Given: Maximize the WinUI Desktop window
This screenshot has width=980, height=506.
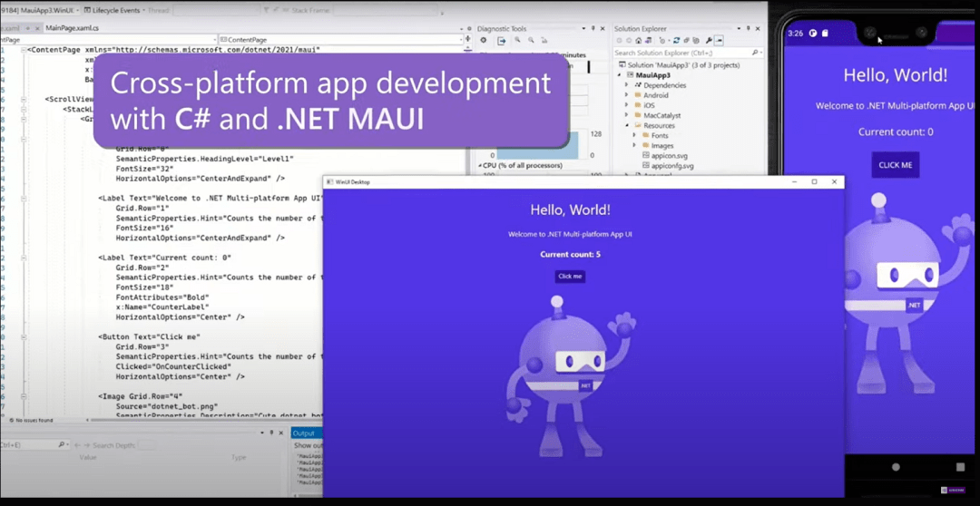Looking at the screenshot, I should (x=814, y=181).
